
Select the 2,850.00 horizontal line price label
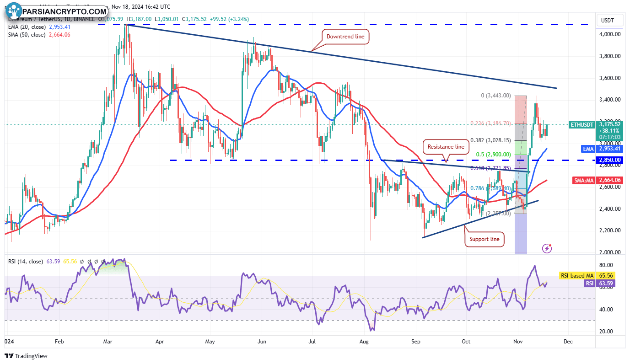[x=610, y=160]
